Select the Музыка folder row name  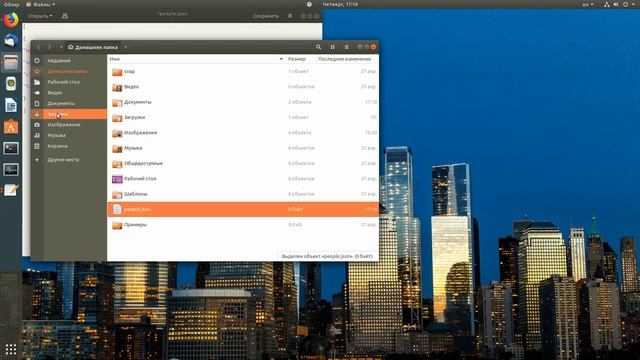(133, 148)
